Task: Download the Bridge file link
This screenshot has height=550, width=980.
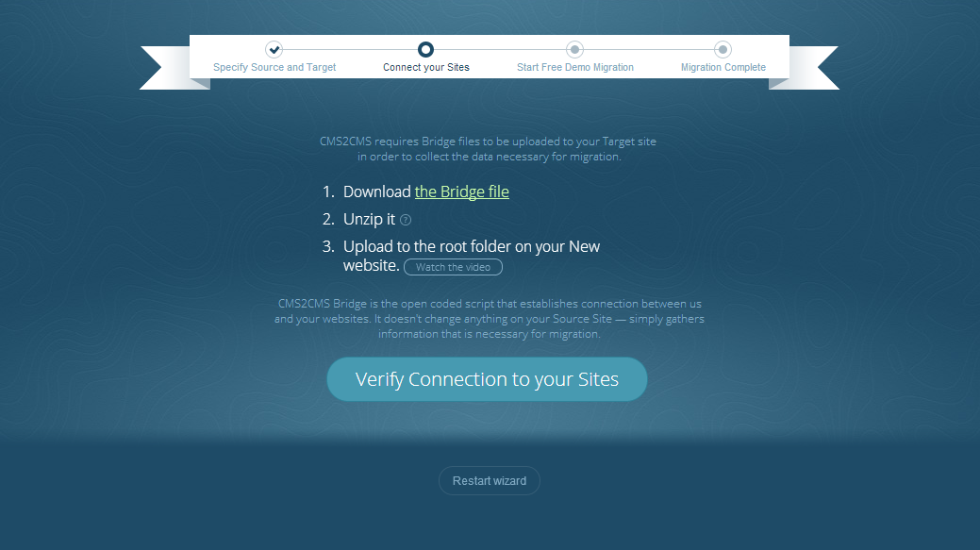Action: coord(462,192)
